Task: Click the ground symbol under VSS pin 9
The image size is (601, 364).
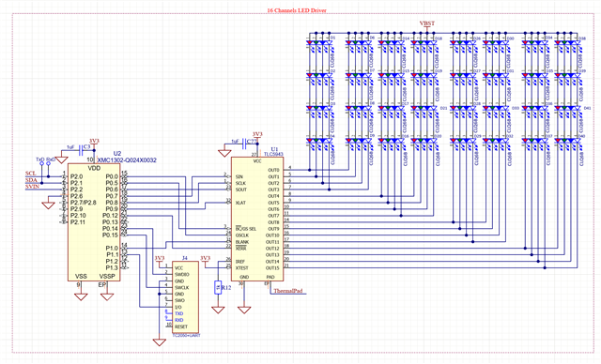Action: (81, 296)
